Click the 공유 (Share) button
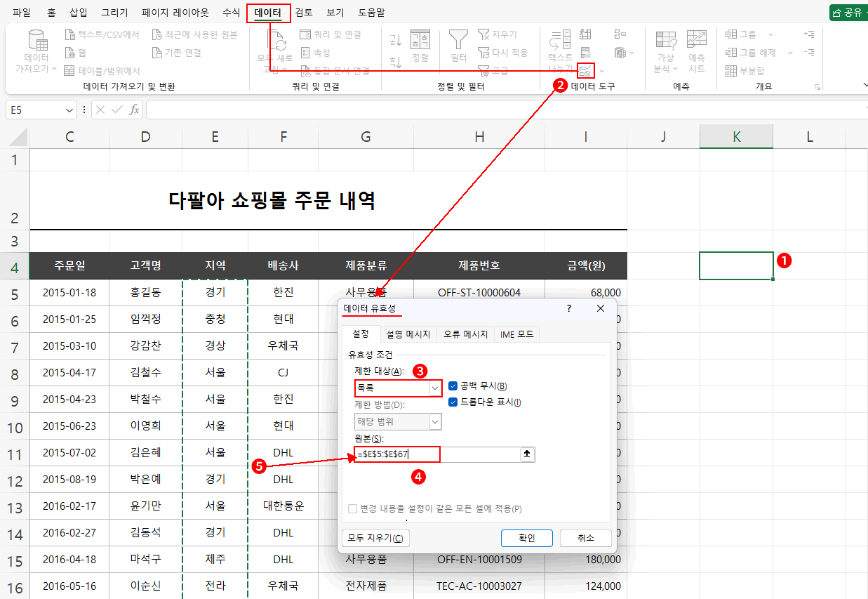Viewport: 868px width, 599px height. point(848,13)
